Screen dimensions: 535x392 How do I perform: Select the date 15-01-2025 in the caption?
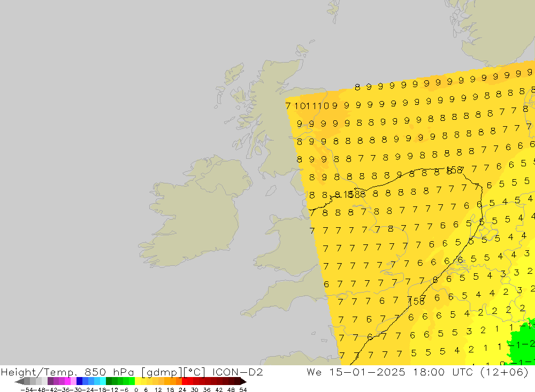pyautogui.click(x=367, y=372)
